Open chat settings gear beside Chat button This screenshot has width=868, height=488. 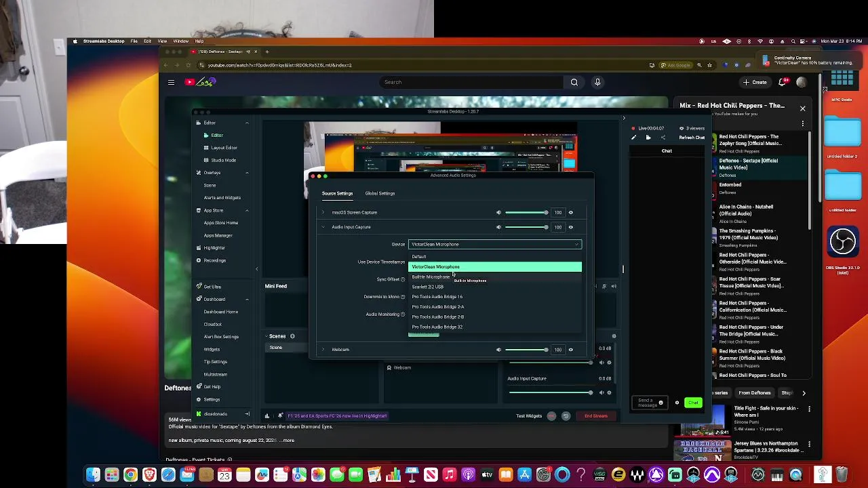pos(676,403)
